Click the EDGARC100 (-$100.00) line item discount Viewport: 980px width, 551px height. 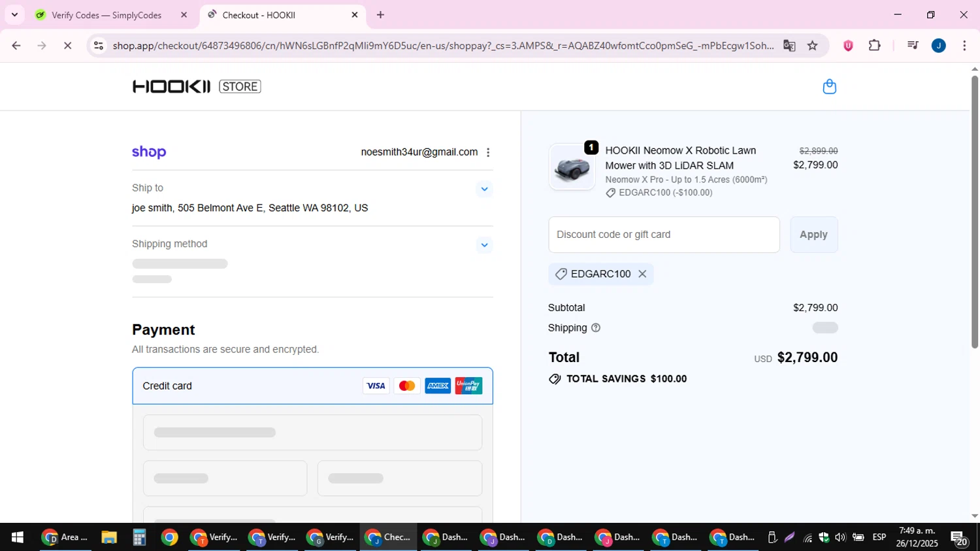point(659,193)
